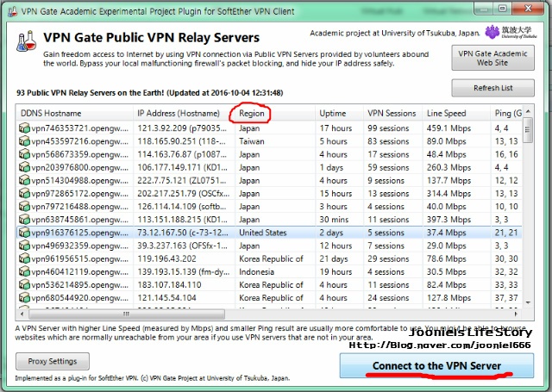Image resolution: width=552 pixels, height=392 pixels.
Task: Sort by IP Address (Hostname) column header
Action: [184, 113]
